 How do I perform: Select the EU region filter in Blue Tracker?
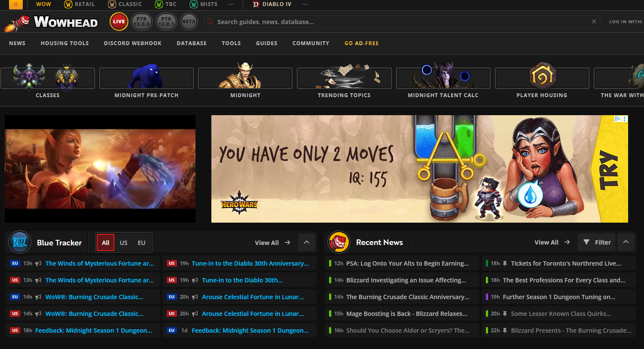[x=142, y=243]
